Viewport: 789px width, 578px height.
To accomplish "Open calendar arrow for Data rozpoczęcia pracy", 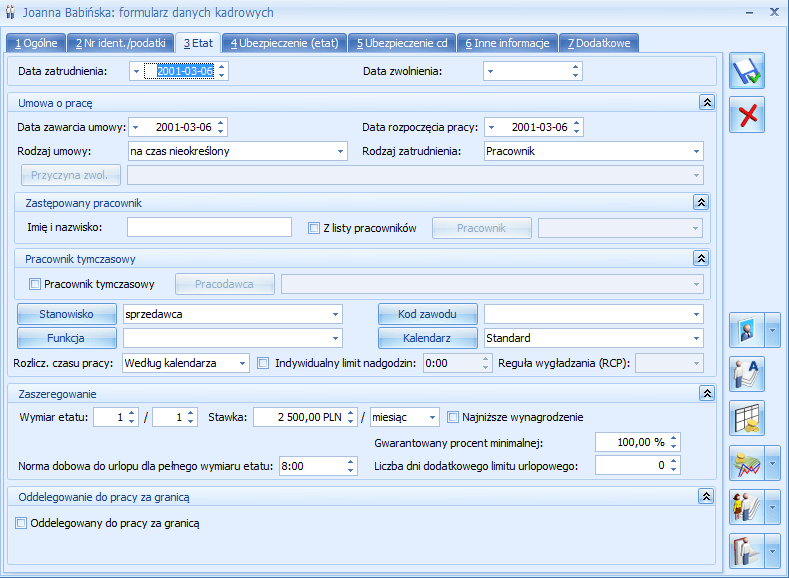I will [x=492, y=127].
